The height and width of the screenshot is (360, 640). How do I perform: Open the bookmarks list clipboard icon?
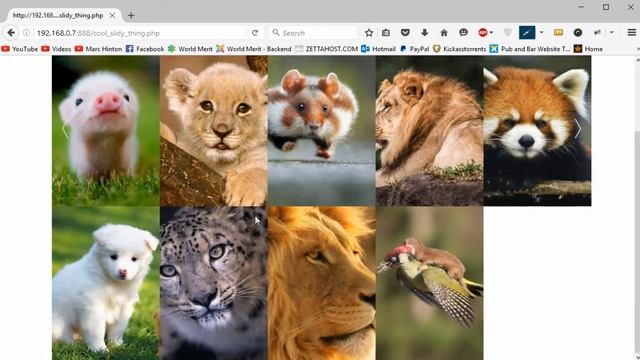click(386, 33)
